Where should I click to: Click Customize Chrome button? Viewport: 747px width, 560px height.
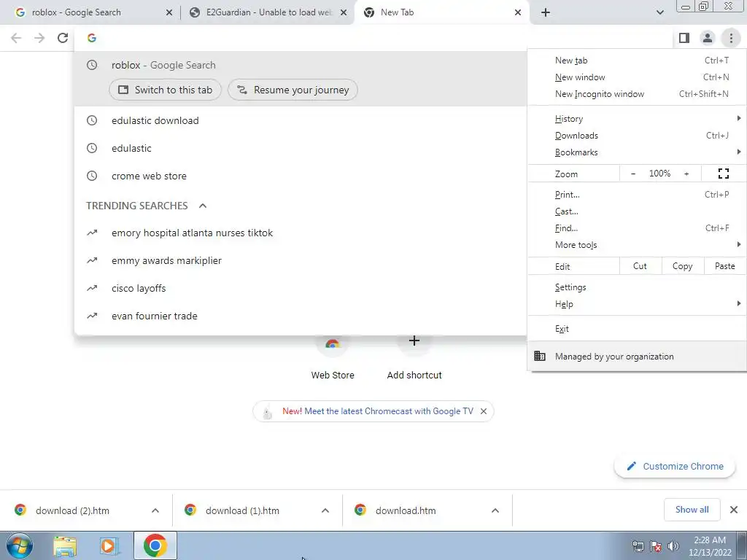pyautogui.click(x=675, y=466)
